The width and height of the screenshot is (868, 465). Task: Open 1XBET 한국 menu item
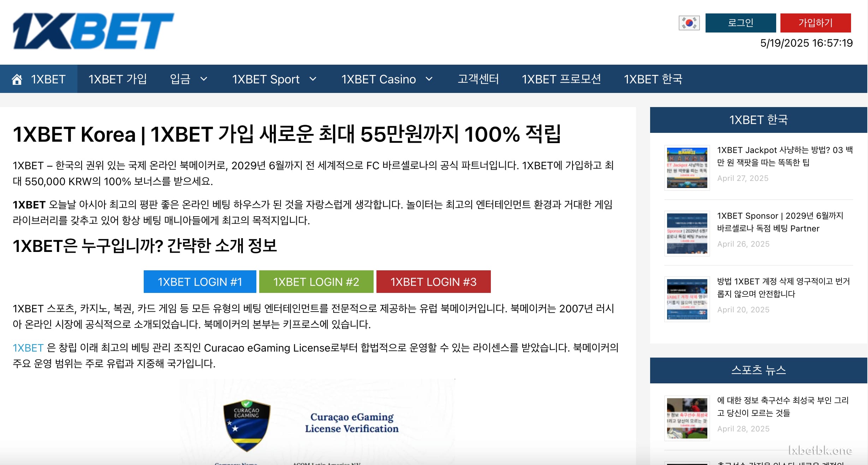[x=653, y=79]
